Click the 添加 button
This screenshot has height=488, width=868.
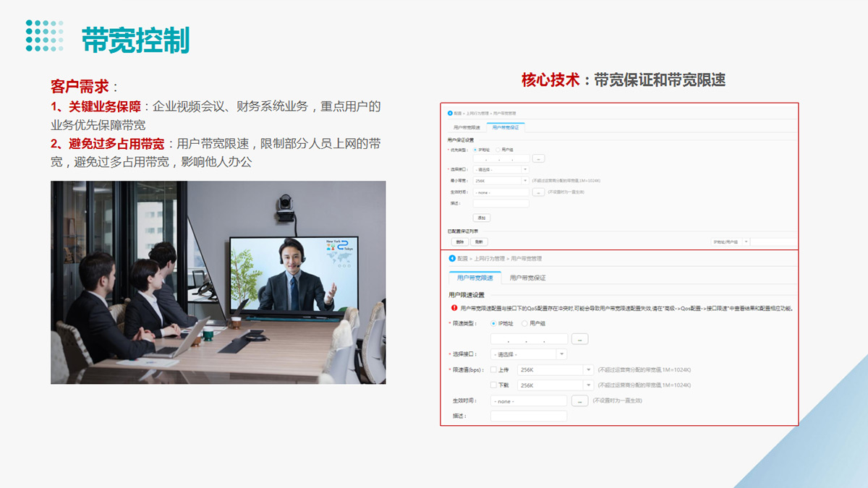[x=481, y=218]
